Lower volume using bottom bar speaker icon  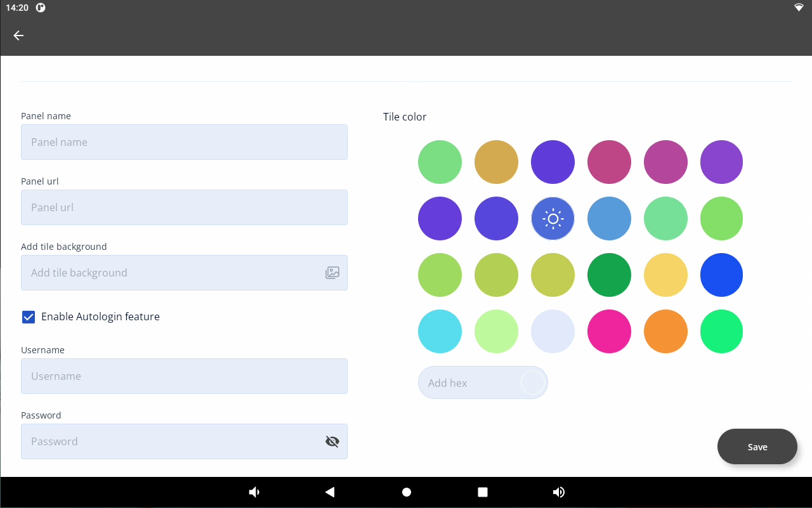[x=254, y=492]
